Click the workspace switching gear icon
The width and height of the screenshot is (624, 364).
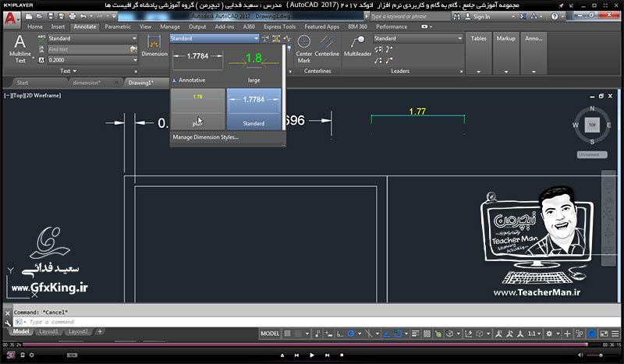pyautogui.click(x=549, y=334)
